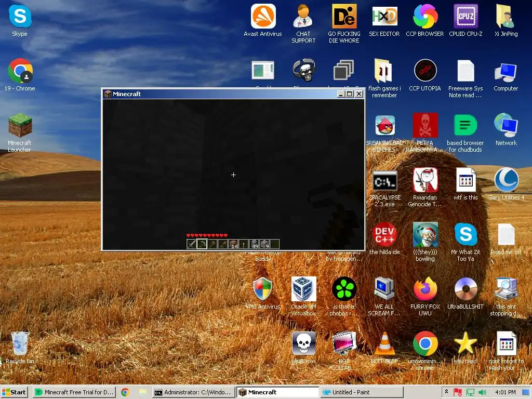Select the bowling game icon
This screenshot has height=399, width=532.
coord(425,242)
